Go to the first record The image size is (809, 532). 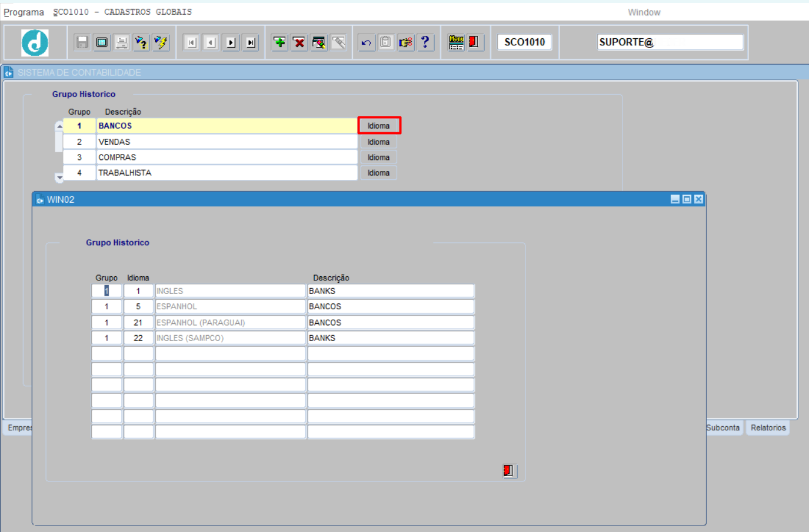tap(191, 42)
